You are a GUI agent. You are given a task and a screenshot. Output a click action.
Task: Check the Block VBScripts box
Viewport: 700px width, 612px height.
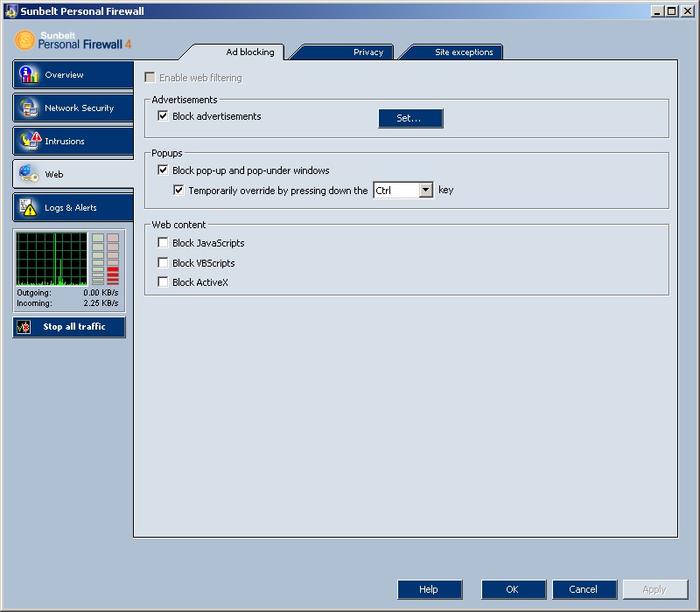click(163, 263)
